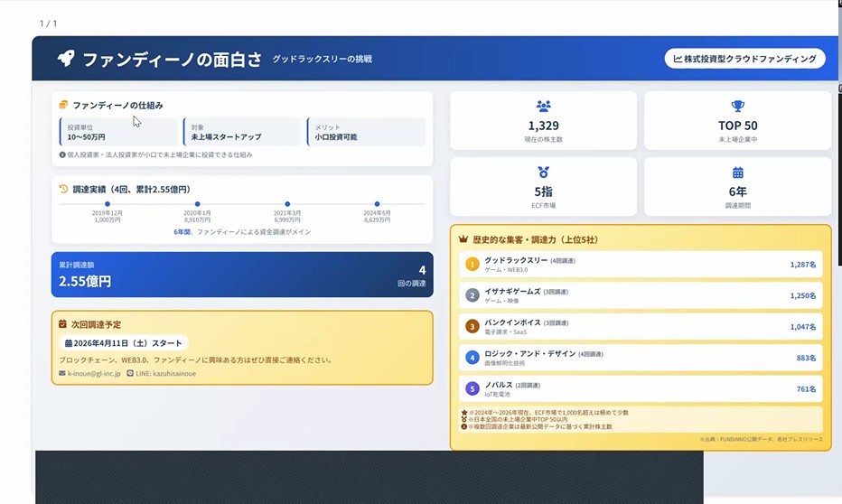Screen dimensions: 842x504
Task: Click the 761名 value
Action: click(x=806, y=389)
